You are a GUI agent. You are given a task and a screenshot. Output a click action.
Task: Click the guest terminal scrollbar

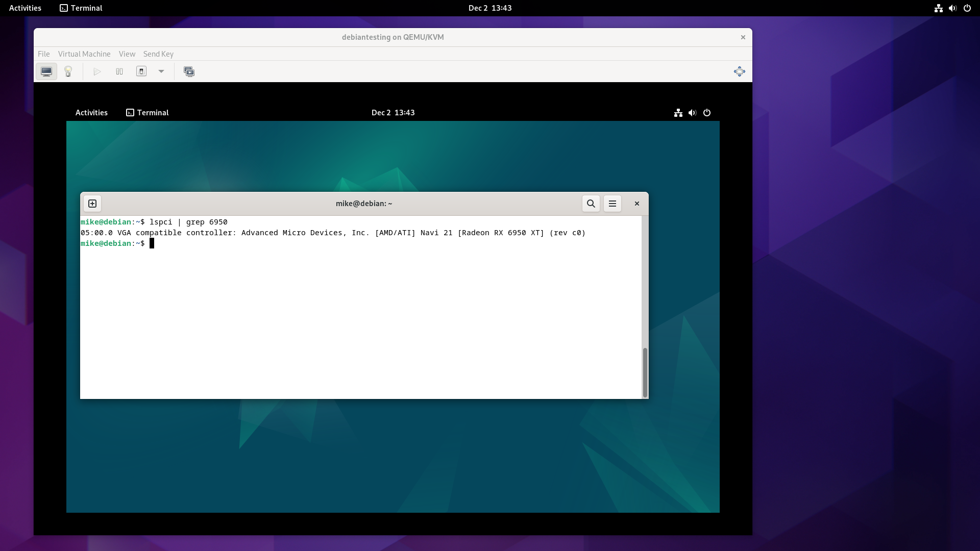click(x=645, y=372)
